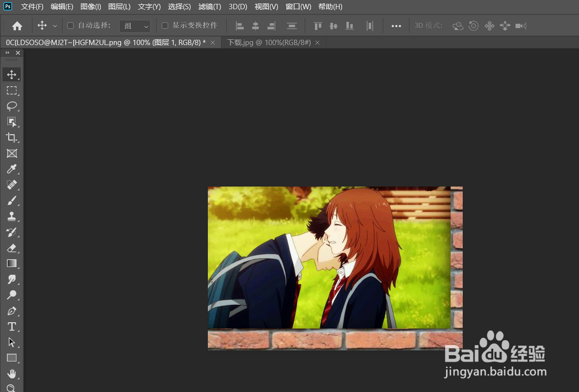The width and height of the screenshot is (579, 392).
Task: Enable the 显示变换控件 checkbox
Action: click(x=165, y=26)
